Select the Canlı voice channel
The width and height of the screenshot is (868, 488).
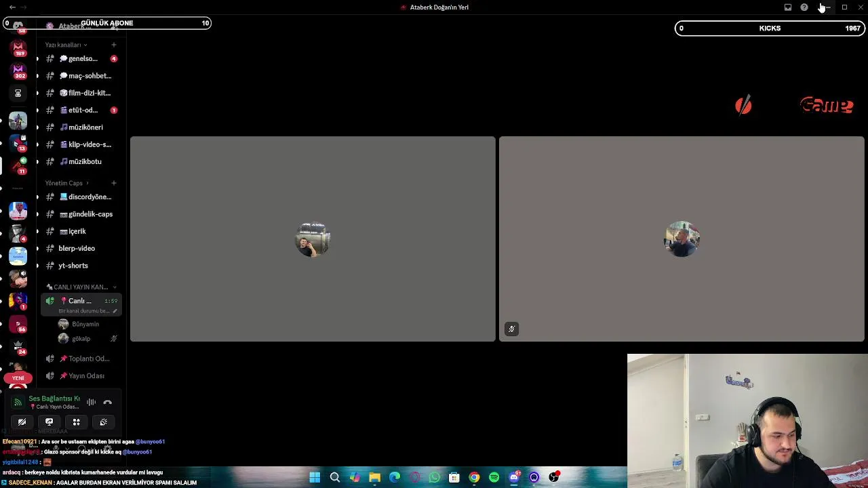81,305
